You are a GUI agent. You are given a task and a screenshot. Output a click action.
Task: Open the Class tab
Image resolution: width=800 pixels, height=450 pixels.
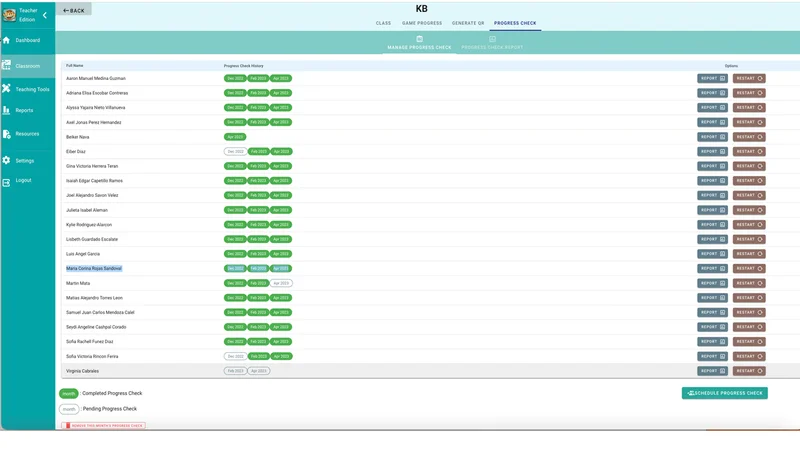point(384,22)
